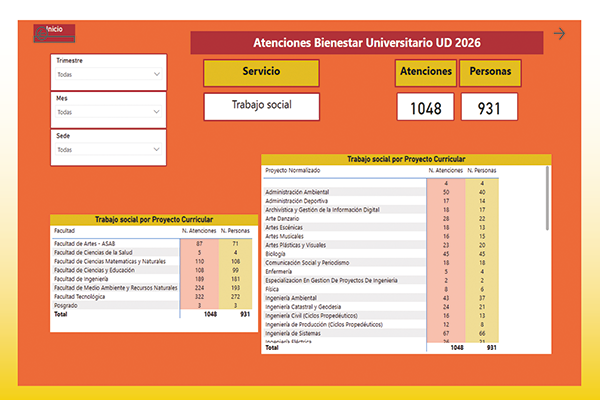Image resolution: width=600 pixels, height=400 pixels.
Task: Select Ingeniería Civil (Ciclos Propedéuticos) row
Action: coord(382,315)
